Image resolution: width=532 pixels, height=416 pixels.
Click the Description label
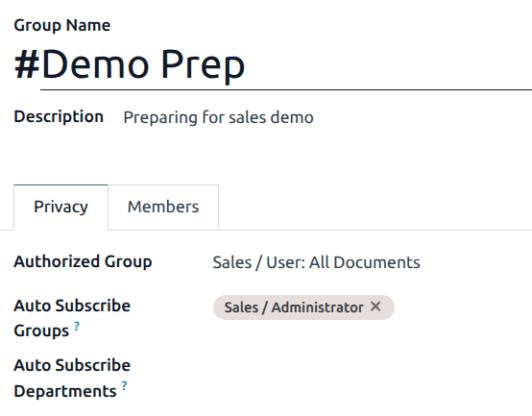pyautogui.click(x=59, y=116)
